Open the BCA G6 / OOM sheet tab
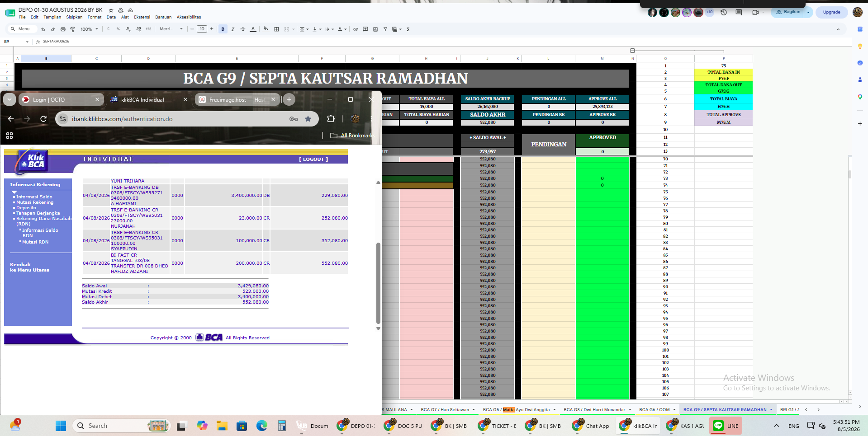This screenshot has width=868, height=436. 658,410
